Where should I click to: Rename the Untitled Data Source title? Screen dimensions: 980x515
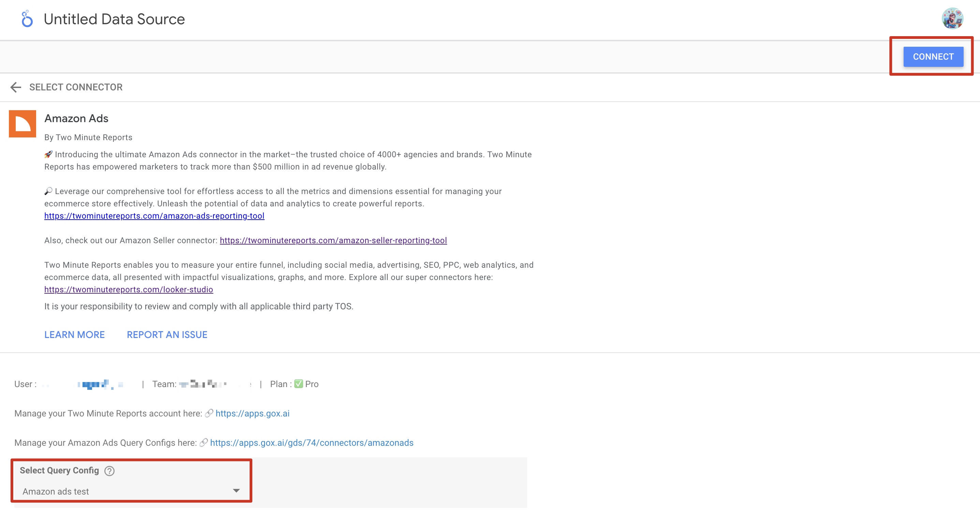coord(114,19)
